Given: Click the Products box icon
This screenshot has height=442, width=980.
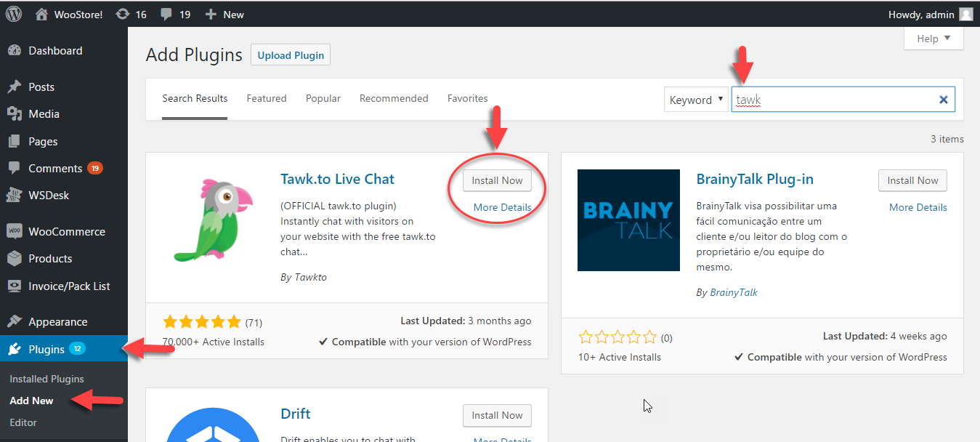Looking at the screenshot, I should coord(14,258).
